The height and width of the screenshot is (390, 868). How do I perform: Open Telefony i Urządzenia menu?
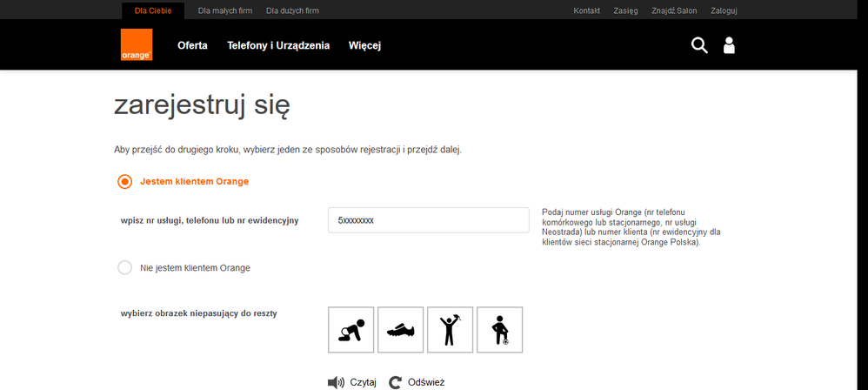coord(278,45)
